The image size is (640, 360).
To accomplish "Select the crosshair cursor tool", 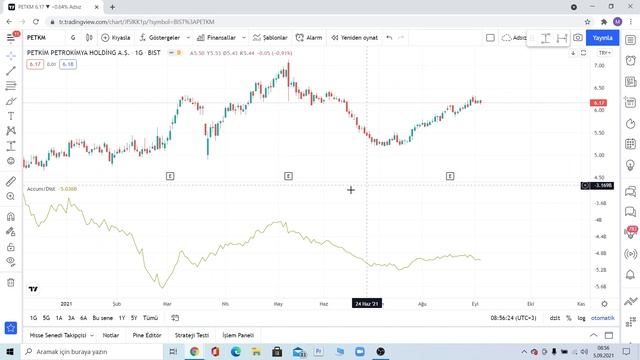I will 11,55.
